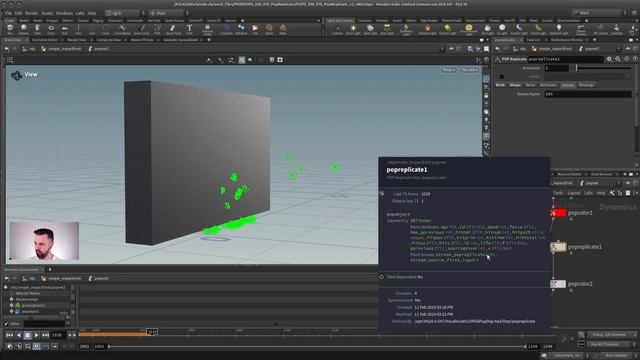This screenshot has height=360, width=640.
Task: Open the Shape parameter tab
Action: click(515, 85)
